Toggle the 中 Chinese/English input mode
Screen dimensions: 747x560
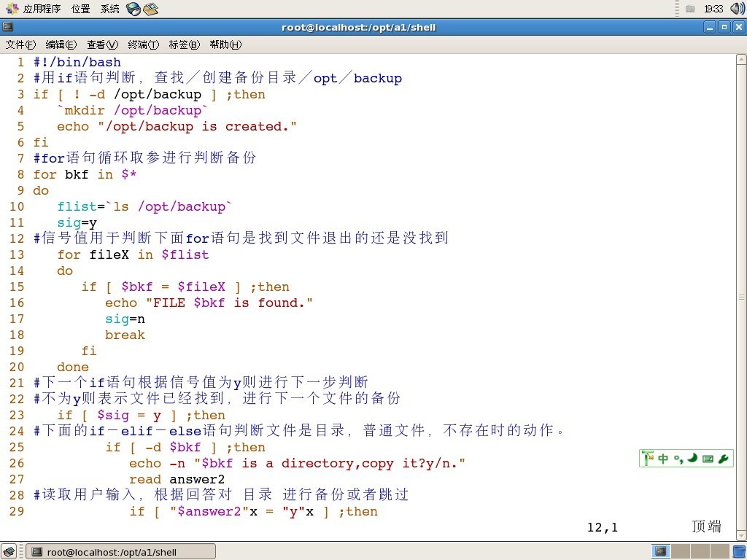[663, 458]
